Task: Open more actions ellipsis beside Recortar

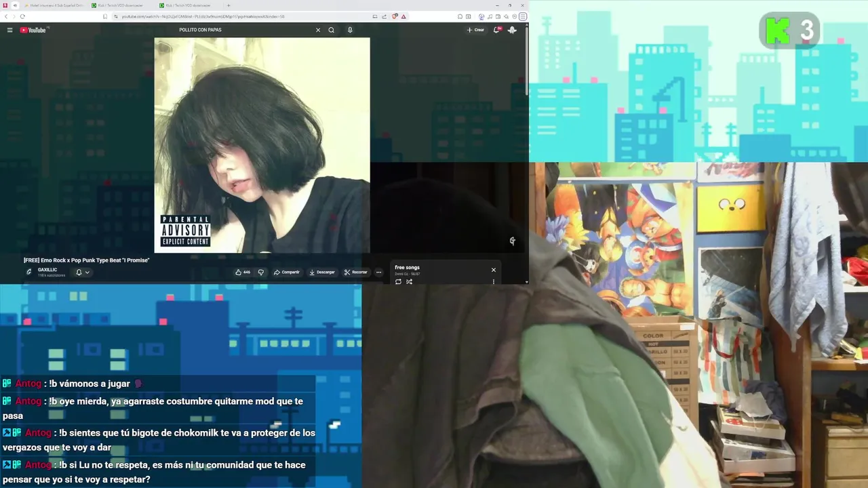Action: click(x=378, y=272)
